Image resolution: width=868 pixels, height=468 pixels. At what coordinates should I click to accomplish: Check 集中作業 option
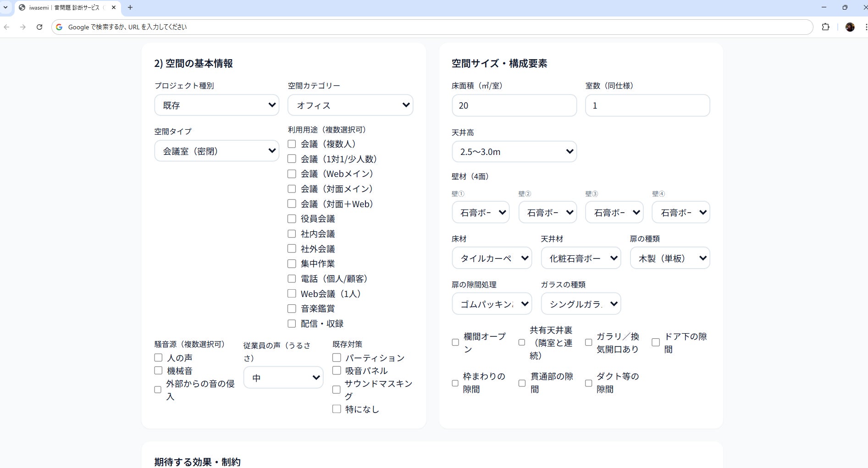click(292, 264)
